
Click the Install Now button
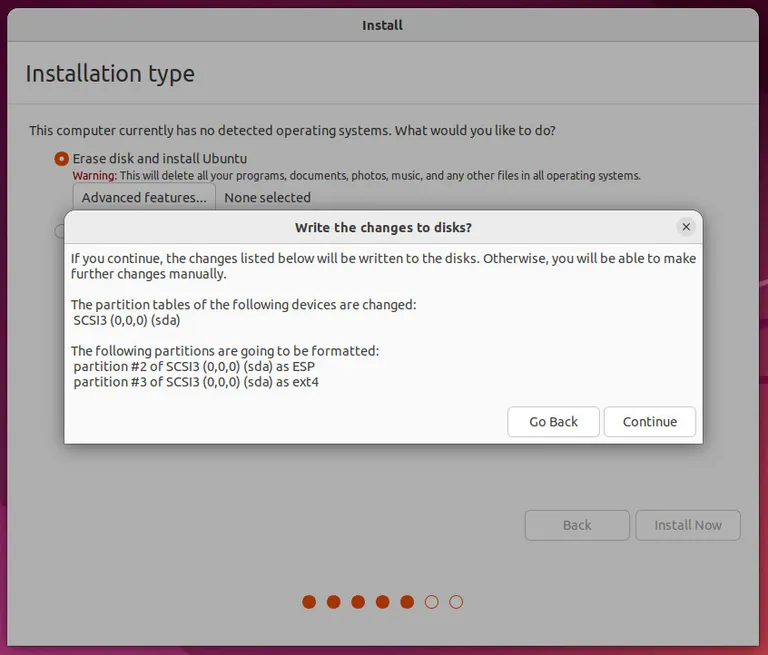pos(688,525)
